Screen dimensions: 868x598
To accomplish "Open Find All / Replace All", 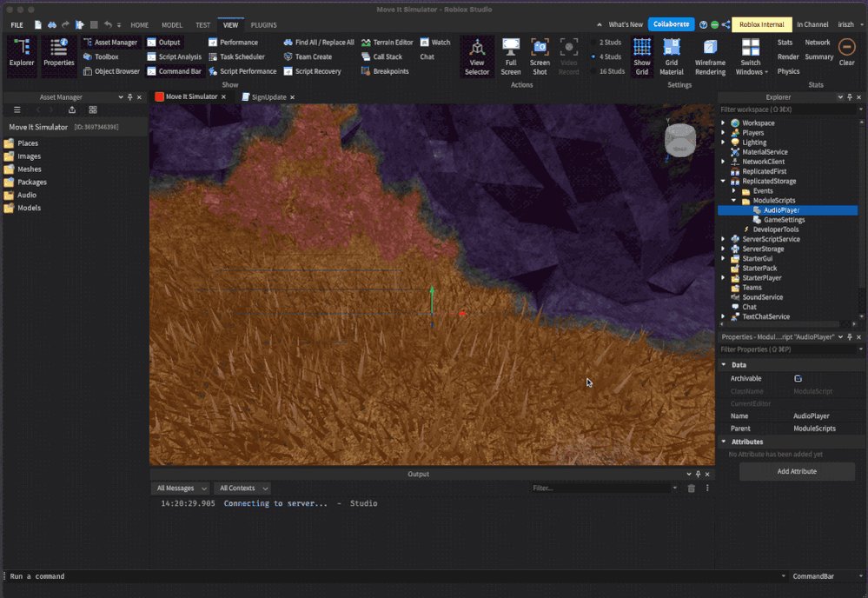I will point(319,42).
